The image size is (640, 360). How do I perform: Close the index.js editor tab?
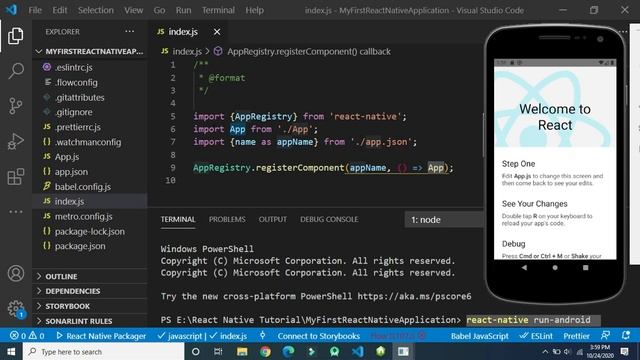click(x=217, y=31)
